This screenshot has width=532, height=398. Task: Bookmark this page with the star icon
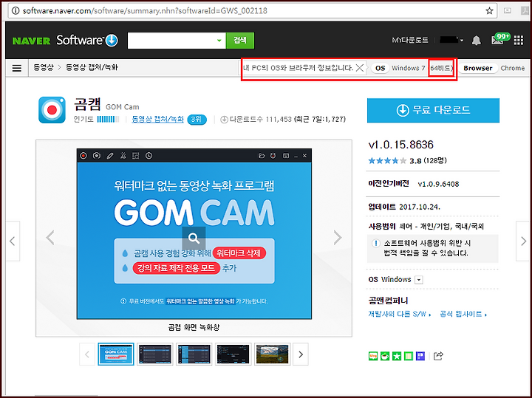point(489,11)
